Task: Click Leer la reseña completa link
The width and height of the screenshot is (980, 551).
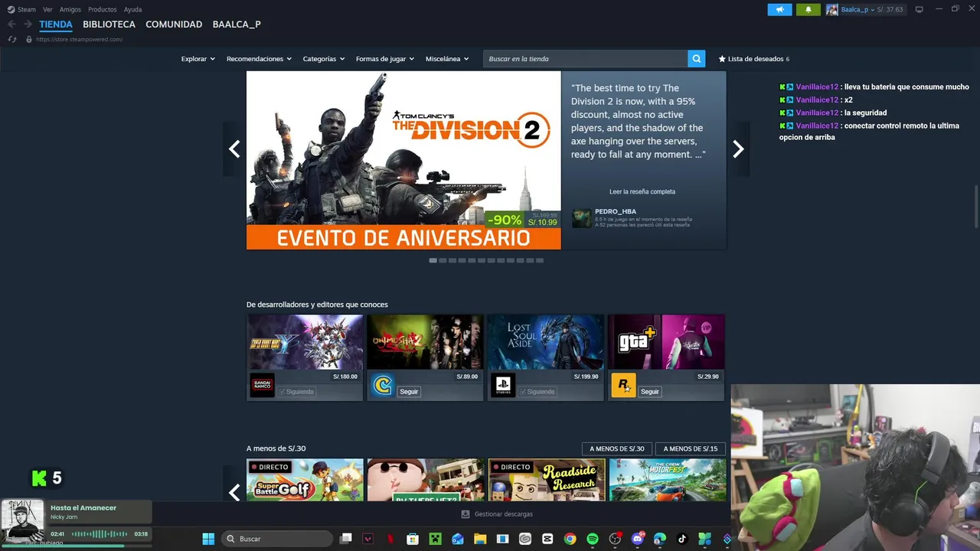Action: click(x=642, y=191)
